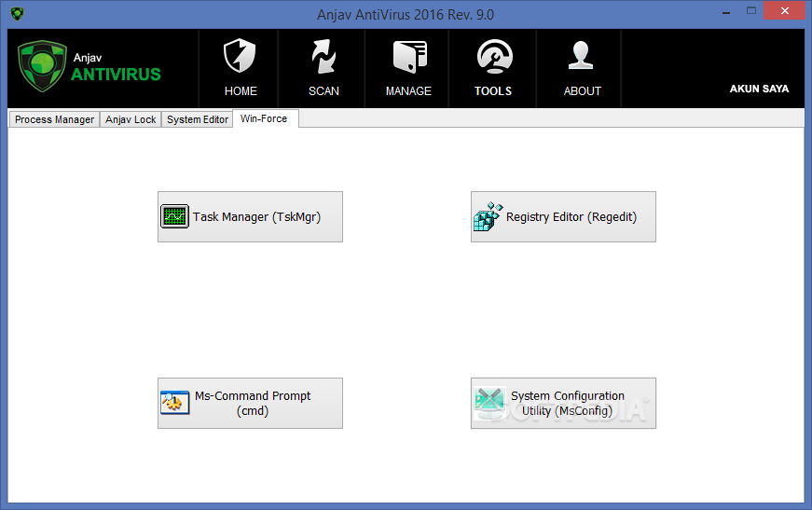812x510 pixels.
Task: Click the MsConfig utility icon
Action: tap(489, 404)
